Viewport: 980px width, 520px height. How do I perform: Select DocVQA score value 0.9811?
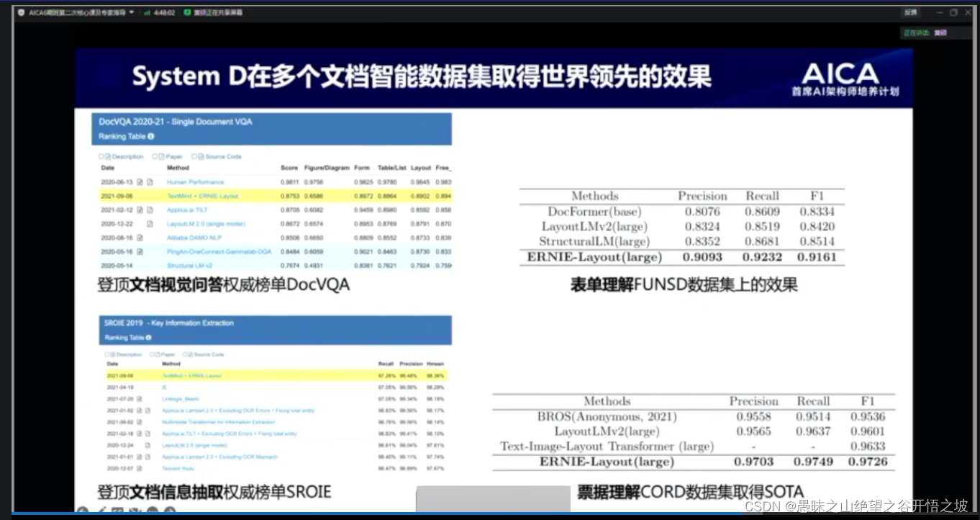point(289,182)
